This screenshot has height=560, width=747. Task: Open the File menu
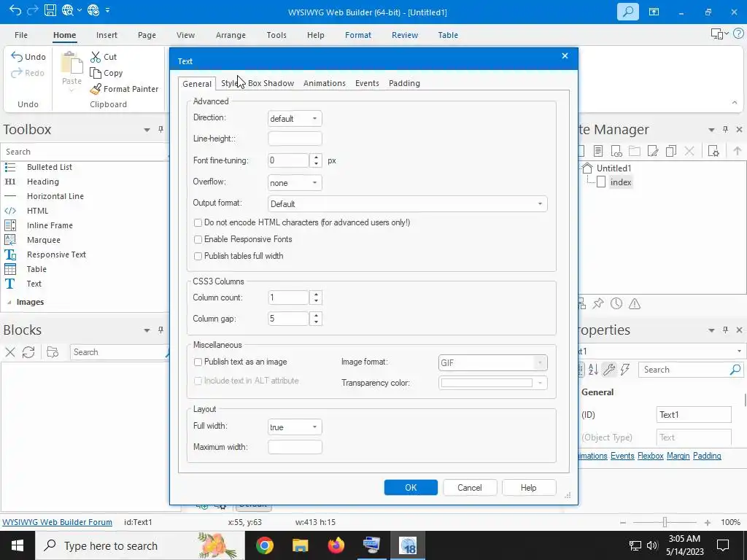pos(21,35)
